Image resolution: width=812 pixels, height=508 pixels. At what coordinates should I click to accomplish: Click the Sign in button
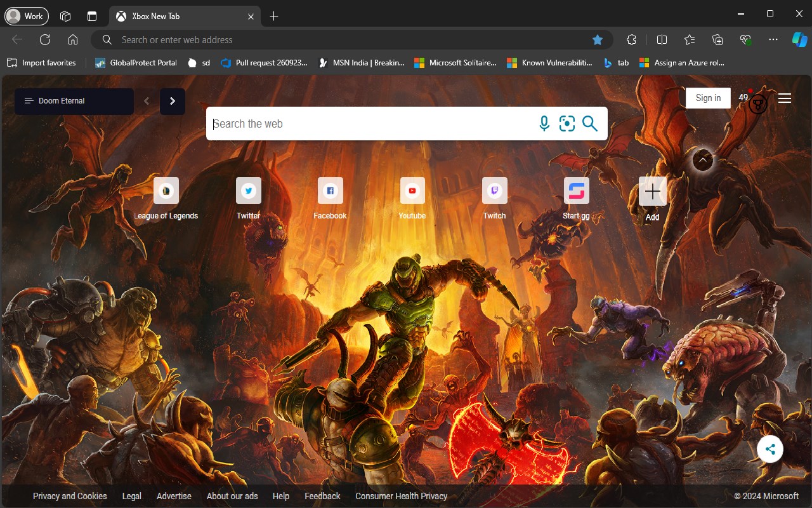coord(708,98)
